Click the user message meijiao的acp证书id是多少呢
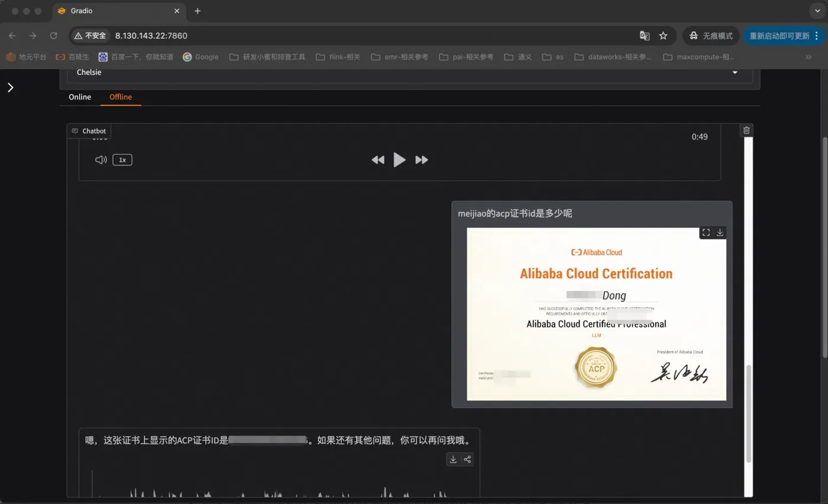 [x=515, y=214]
